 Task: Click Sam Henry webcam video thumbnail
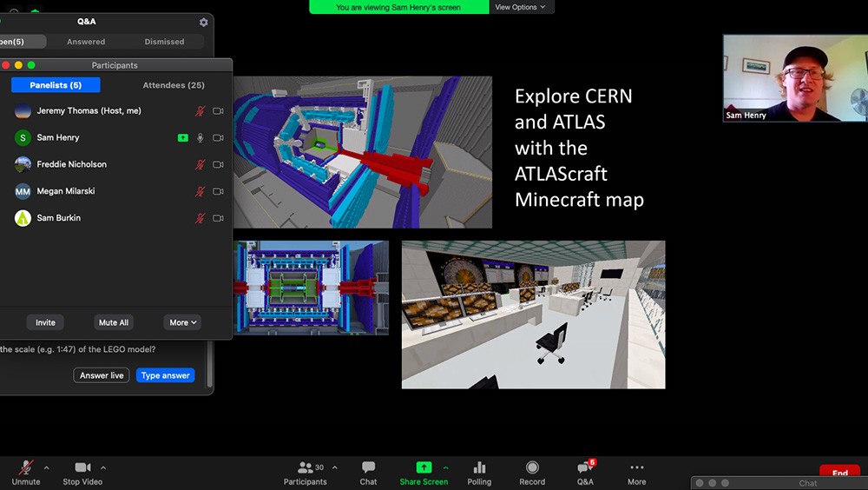pyautogui.click(x=795, y=78)
